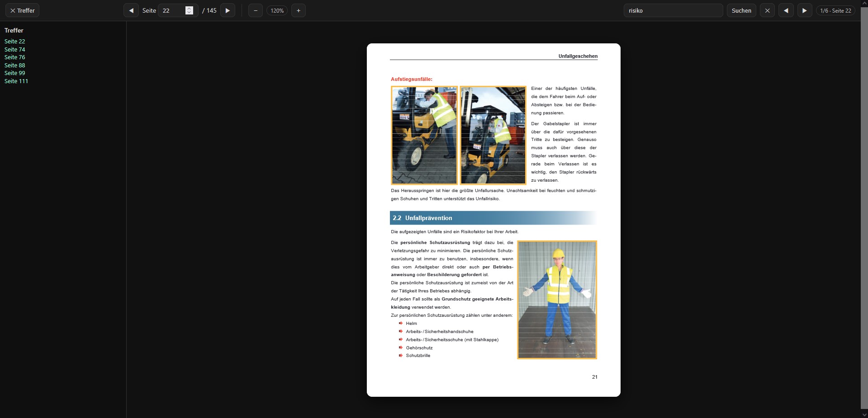The width and height of the screenshot is (868, 418).
Task: Zoom out with the minus button
Action: 256,10
